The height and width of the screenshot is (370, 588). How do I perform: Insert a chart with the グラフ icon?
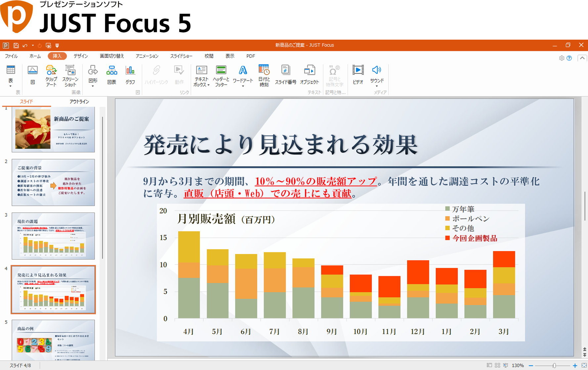coord(130,75)
